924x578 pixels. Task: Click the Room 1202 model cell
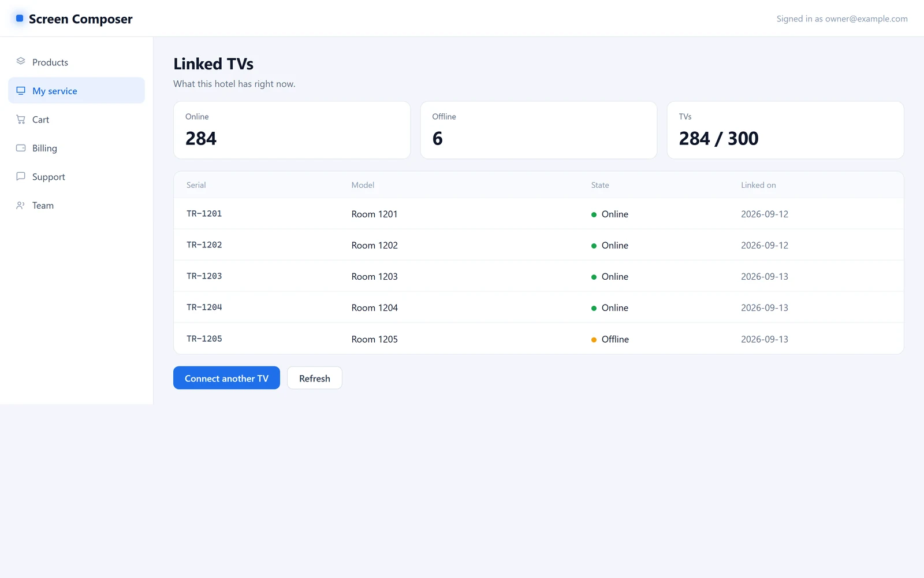tap(375, 245)
